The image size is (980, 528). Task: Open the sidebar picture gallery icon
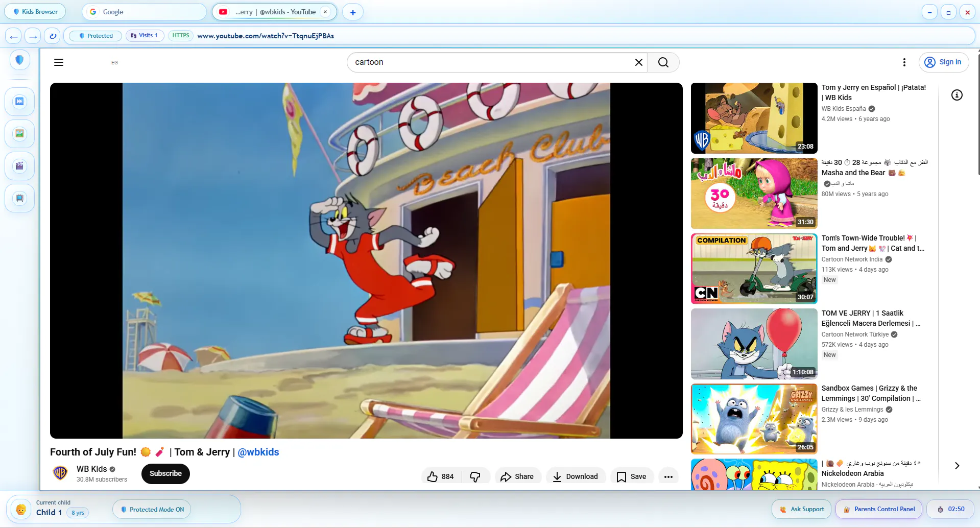click(x=20, y=134)
